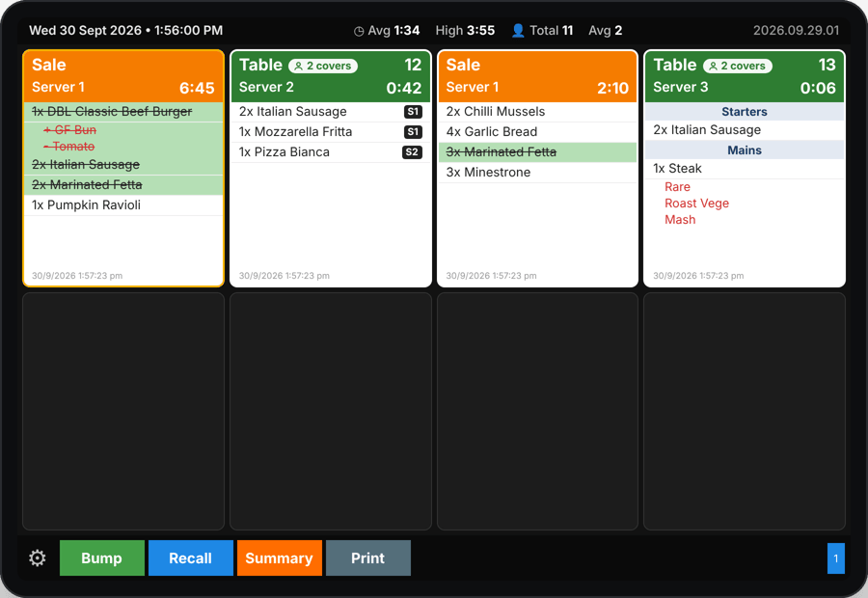Click the Server 3 label

pyautogui.click(x=680, y=88)
